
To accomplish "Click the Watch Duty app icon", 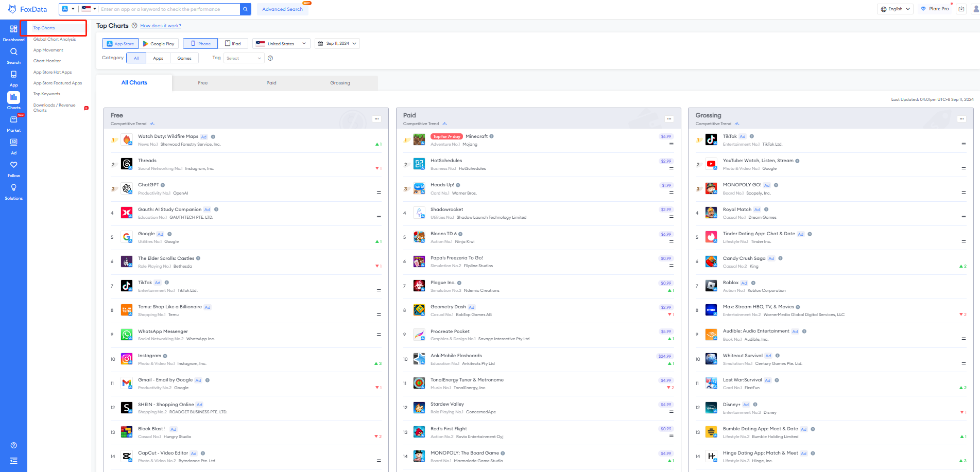I will (x=127, y=139).
